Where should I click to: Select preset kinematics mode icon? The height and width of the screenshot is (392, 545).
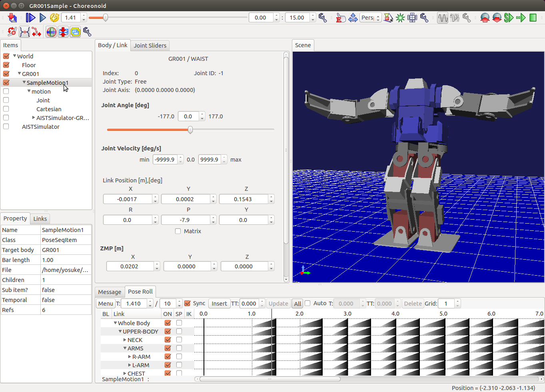[24, 32]
